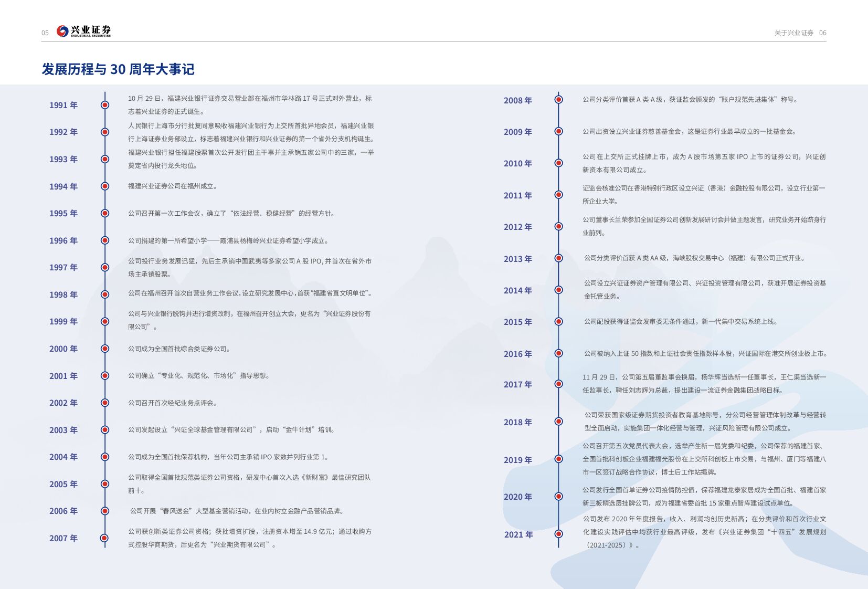The width and height of the screenshot is (868, 589).
Task: Click the timeline marker beside 2019 年
Action: coord(559,459)
